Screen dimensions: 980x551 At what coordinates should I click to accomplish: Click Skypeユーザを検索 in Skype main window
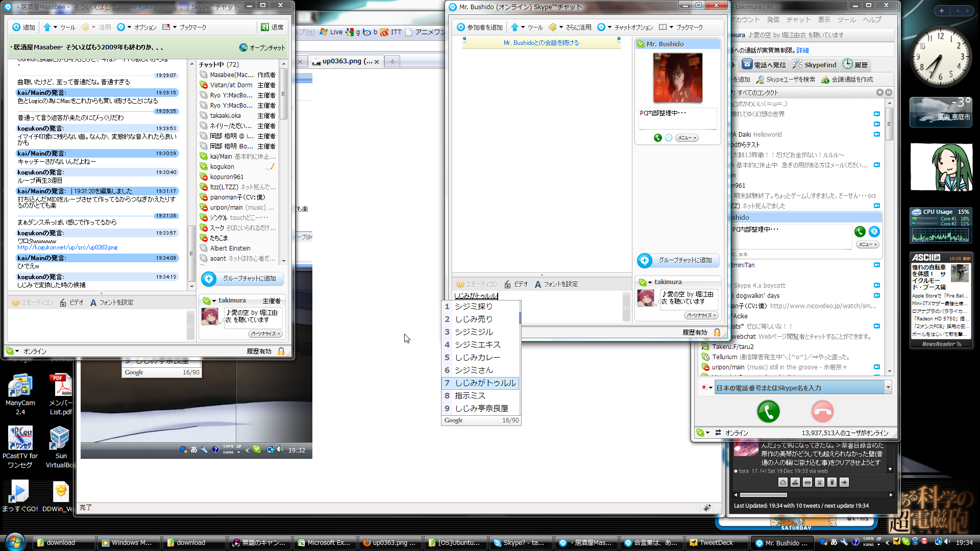coord(786,80)
